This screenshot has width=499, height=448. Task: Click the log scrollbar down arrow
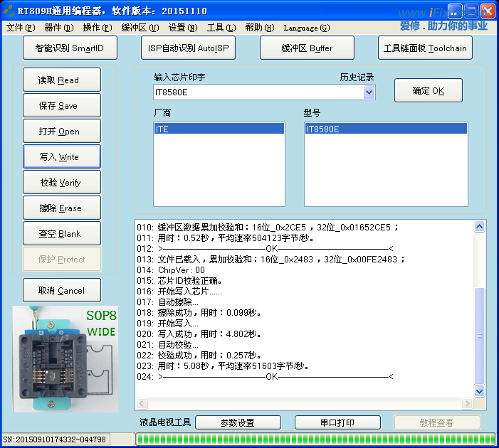pyautogui.click(x=479, y=391)
